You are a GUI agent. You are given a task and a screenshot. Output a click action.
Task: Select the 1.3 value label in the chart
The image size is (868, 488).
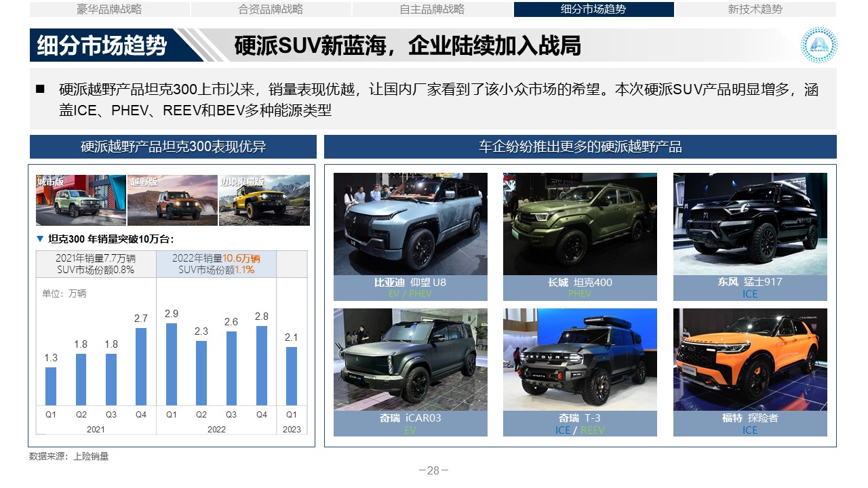tap(51, 358)
